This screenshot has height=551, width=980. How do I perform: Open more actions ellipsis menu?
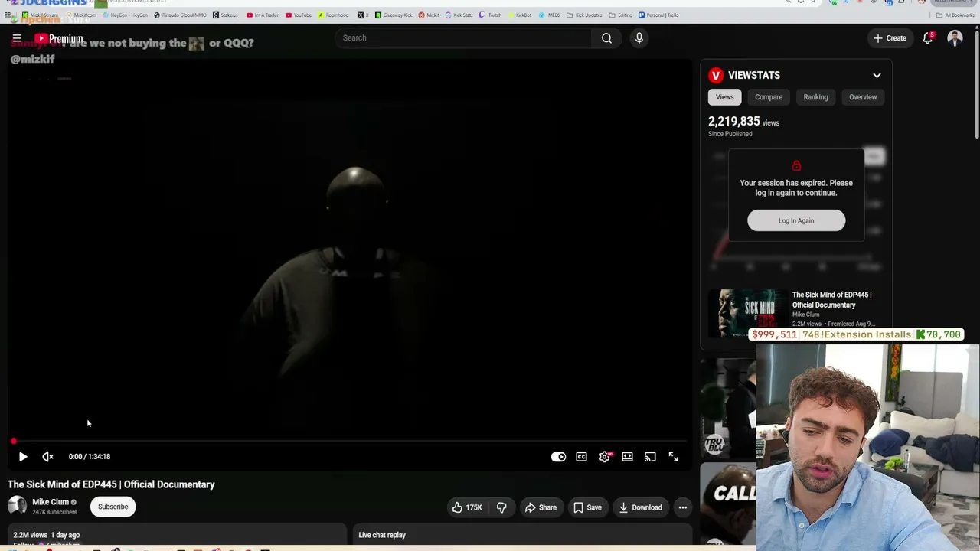coord(683,507)
